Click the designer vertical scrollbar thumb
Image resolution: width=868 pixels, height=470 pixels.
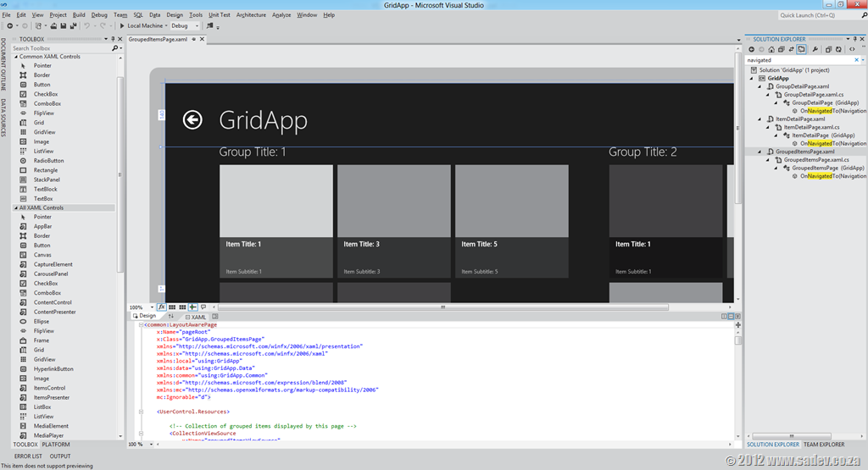(737, 128)
